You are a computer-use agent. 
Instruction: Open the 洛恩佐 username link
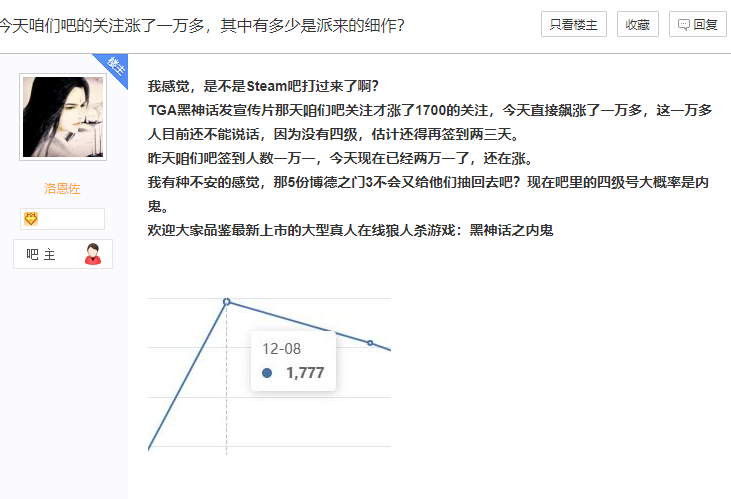click(62, 188)
